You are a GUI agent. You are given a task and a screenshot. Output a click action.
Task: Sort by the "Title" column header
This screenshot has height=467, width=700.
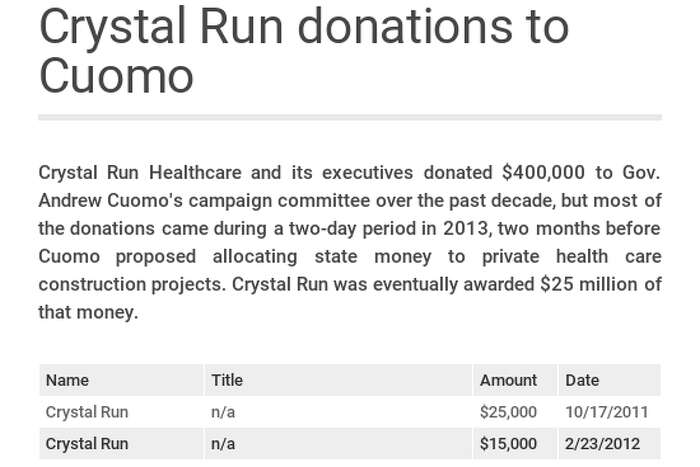(227, 380)
